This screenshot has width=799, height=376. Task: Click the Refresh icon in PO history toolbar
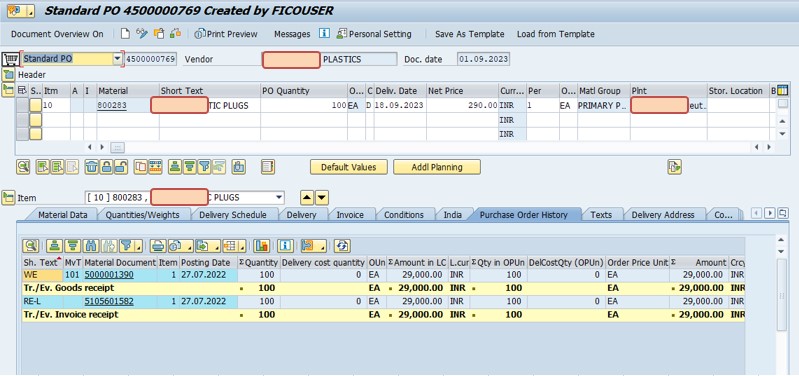click(x=342, y=246)
